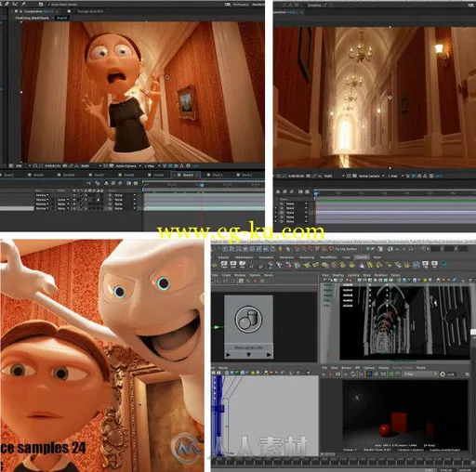Open IPR menu in Maya Render View
476x472 pixels.
click(x=357, y=368)
